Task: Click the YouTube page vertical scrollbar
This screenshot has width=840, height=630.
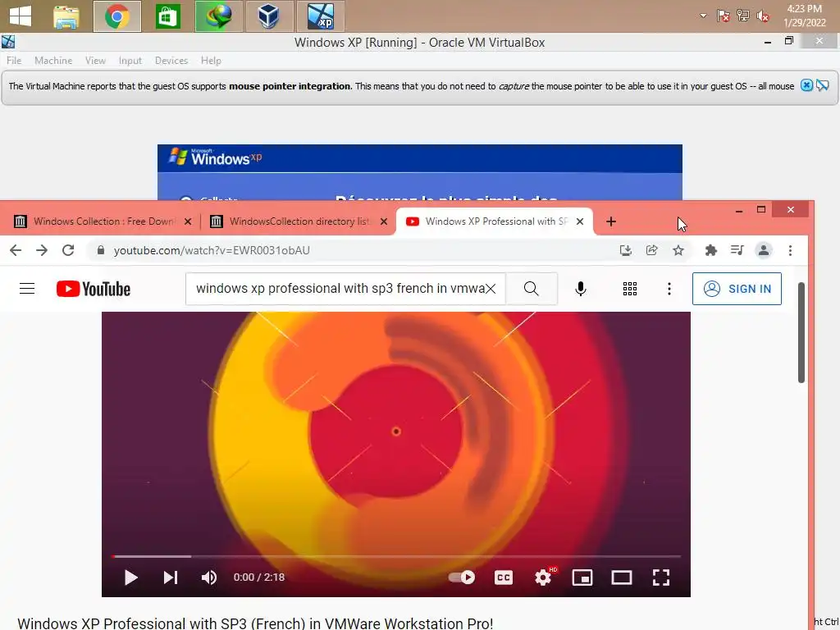Action: [x=801, y=332]
